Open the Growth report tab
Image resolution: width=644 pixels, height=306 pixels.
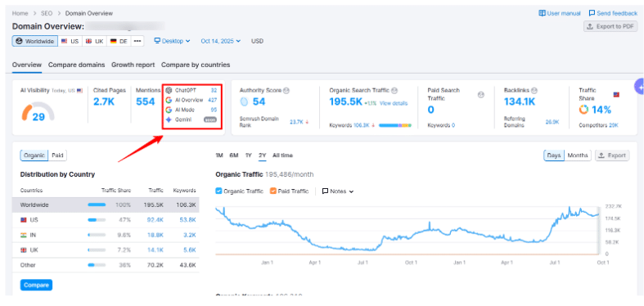[133, 65]
